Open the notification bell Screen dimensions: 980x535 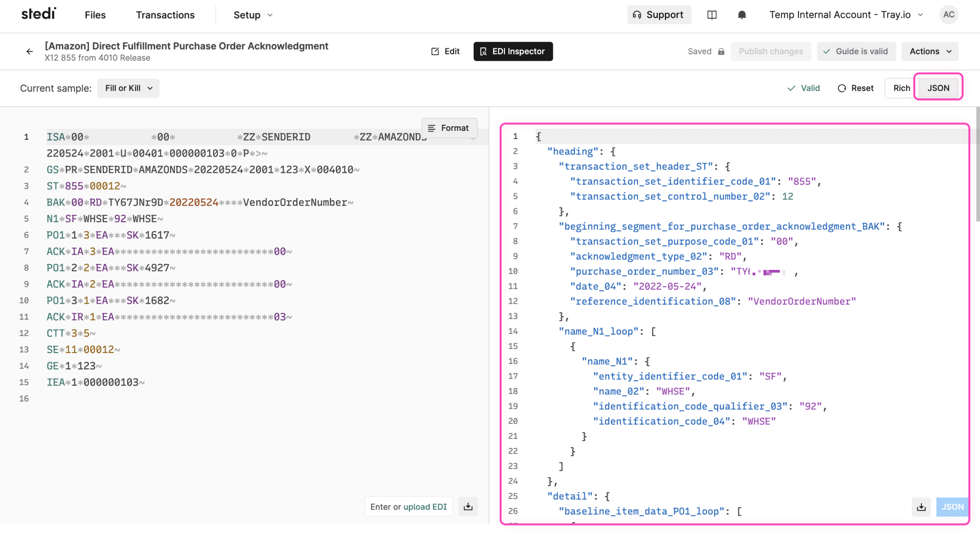pyautogui.click(x=741, y=14)
